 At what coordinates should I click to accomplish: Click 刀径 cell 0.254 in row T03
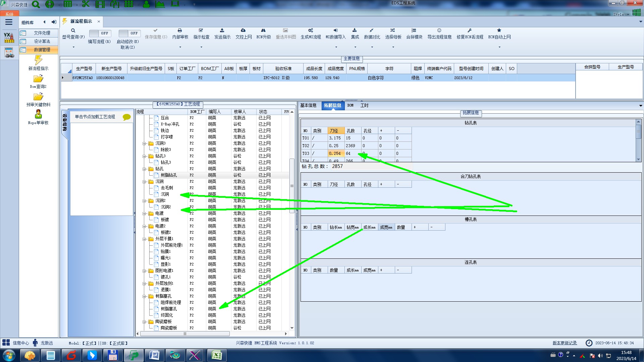(336, 153)
